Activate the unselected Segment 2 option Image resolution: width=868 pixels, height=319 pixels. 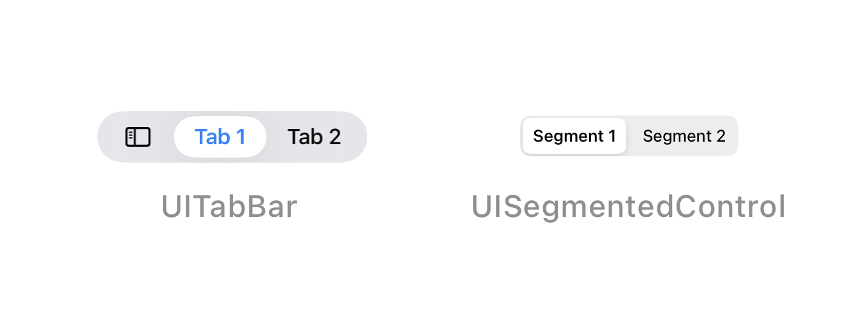684,136
